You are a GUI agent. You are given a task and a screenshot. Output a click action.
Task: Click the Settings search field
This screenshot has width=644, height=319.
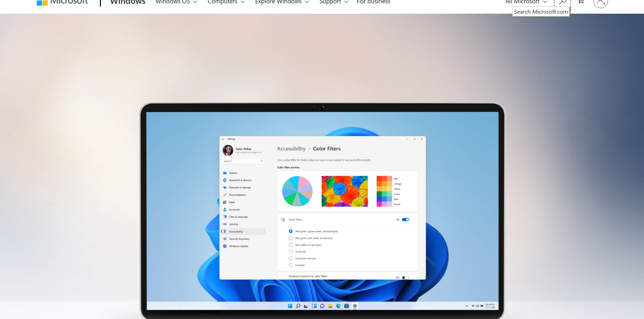pyautogui.click(x=243, y=161)
